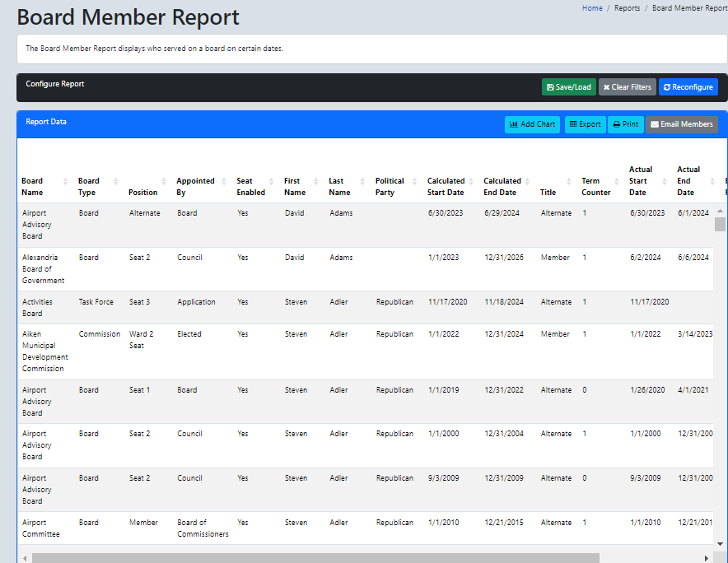Click the Elected appointed-by cell

189,333
